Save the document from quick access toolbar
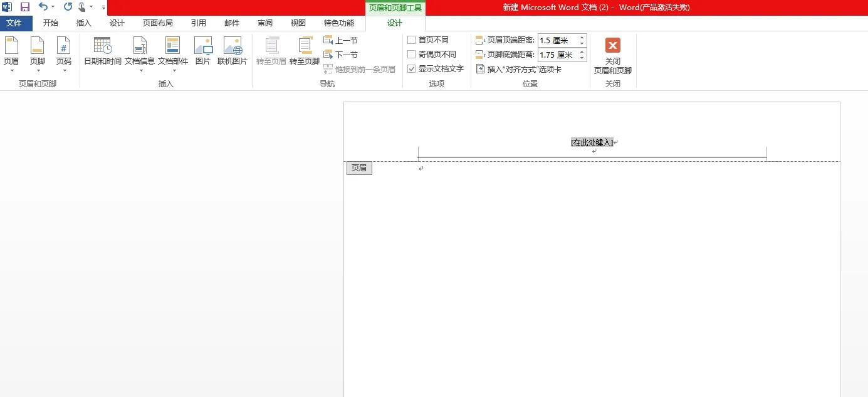Image resolution: width=868 pixels, height=397 pixels. (25, 7)
